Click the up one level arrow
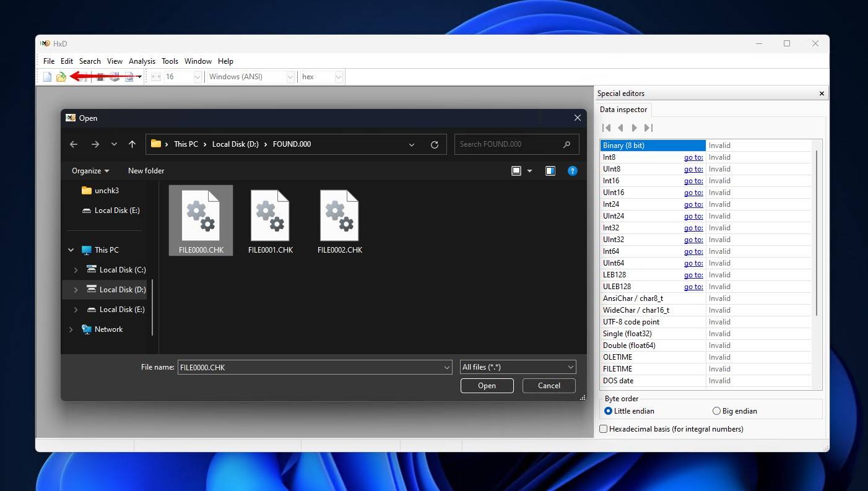 pyautogui.click(x=132, y=144)
